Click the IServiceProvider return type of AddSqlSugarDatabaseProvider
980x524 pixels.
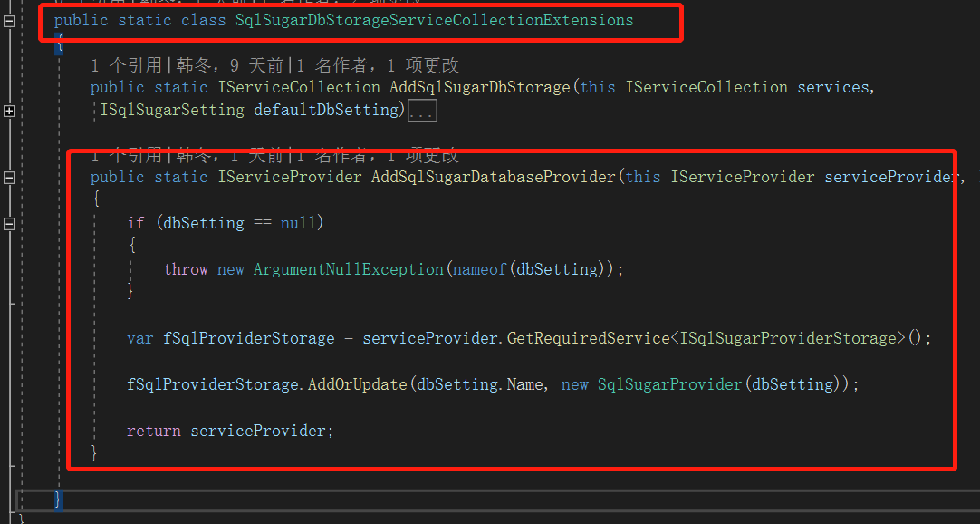tap(289, 177)
